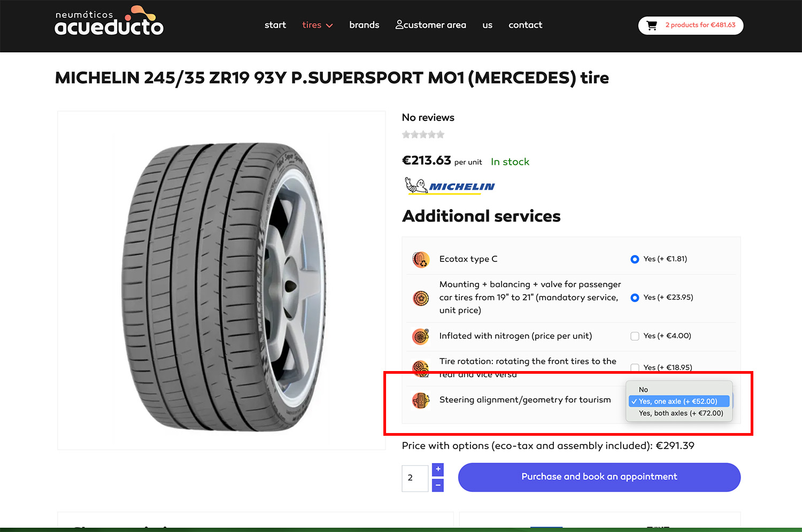This screenshot has height=532, width=802.
Task: Select the mounting Yes (+ €23.95) radio button
Action: pyautogui.click(x=635, y=298)
